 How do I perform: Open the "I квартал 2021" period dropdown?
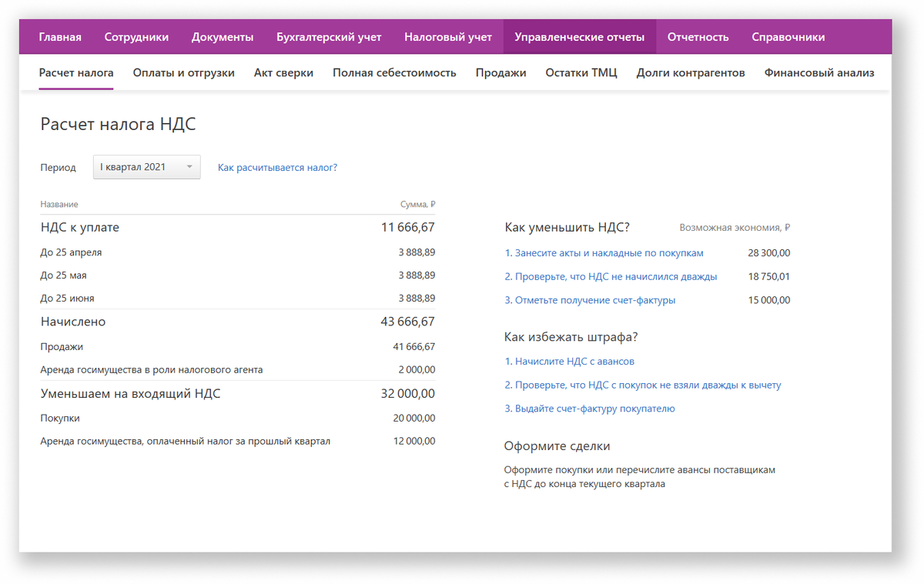(142, 166)
